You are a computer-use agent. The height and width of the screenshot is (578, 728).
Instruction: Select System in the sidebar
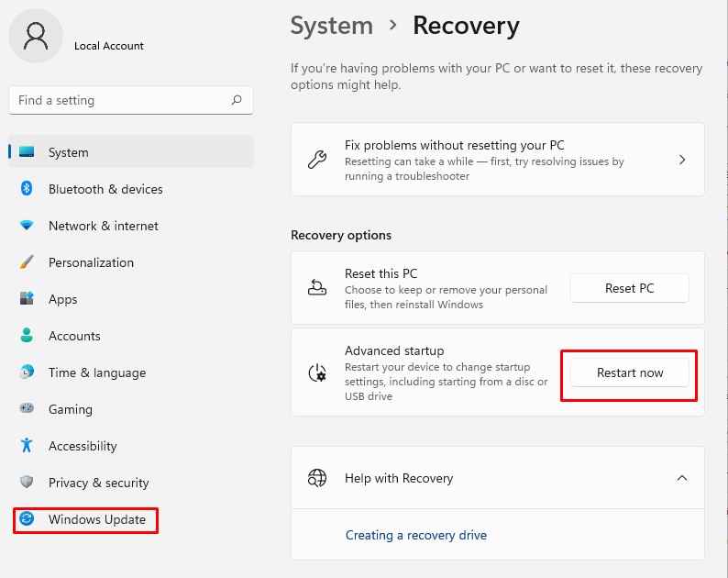[69, 152]
